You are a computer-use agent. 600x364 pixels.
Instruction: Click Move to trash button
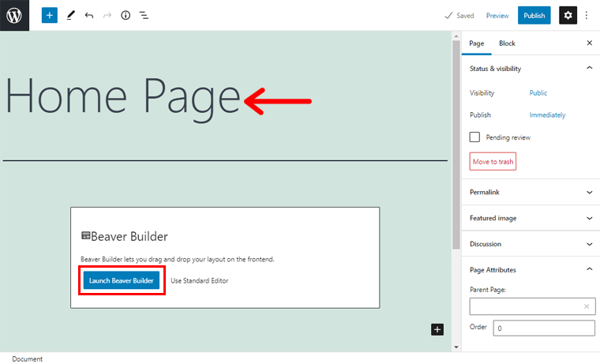(493, 162)
